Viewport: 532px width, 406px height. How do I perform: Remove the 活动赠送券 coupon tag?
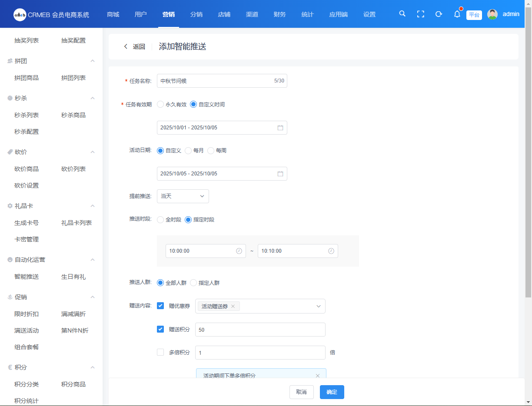[233, 307]
